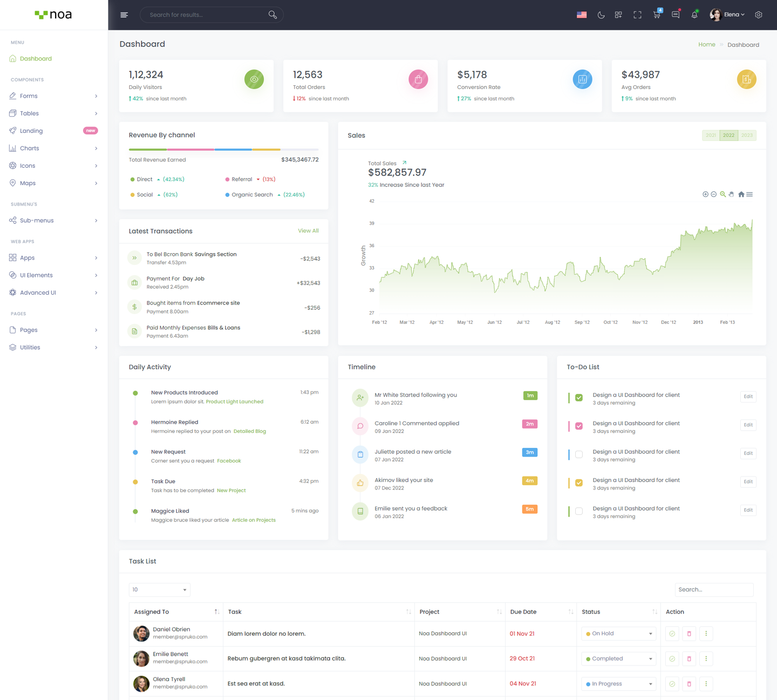Click View All in Latest Transactions
Viewport: 777px width, 700px height.
[308, 231]
